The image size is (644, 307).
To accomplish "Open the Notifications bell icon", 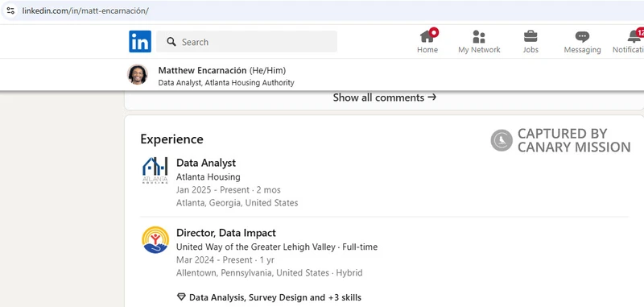I will pos(634,36).
